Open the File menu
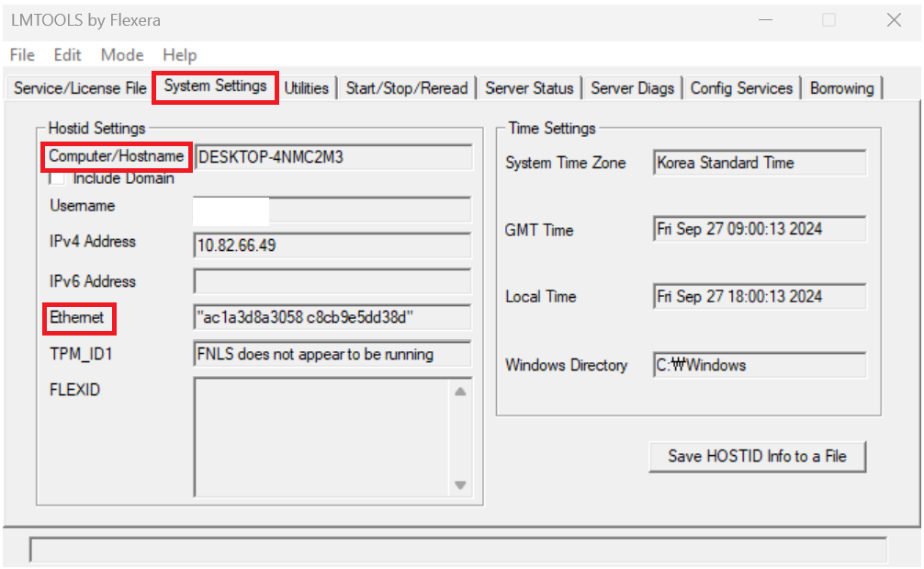Image resolution: width=924 pixels, height=569 pixels. pyautogui.click(x=22, y=55)
